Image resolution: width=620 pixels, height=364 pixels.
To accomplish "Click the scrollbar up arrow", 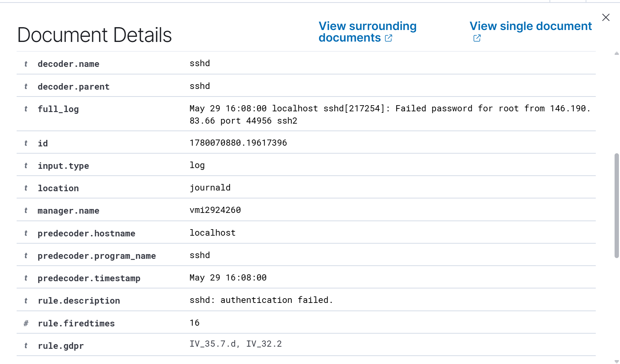I will (x=617, y=53).
